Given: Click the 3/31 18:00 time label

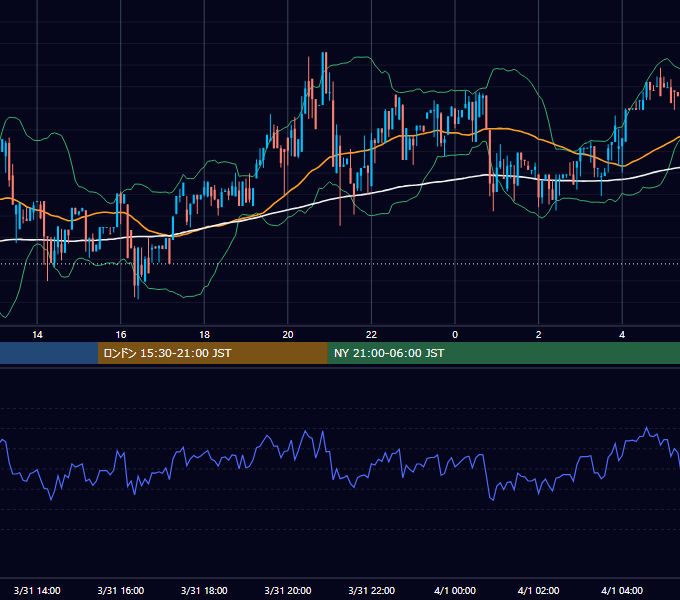Looking at the screenshot, I should pos(204,590).
